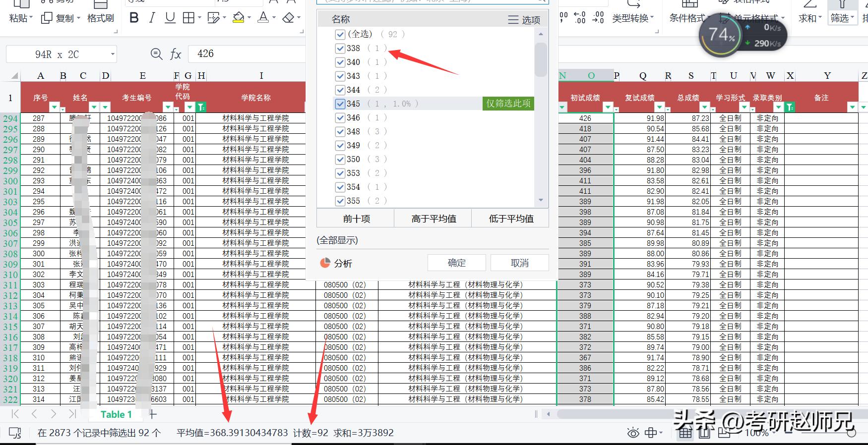Open the 总成绩 column filter dropdown
The image size is (868, 445).
(705, 107)
